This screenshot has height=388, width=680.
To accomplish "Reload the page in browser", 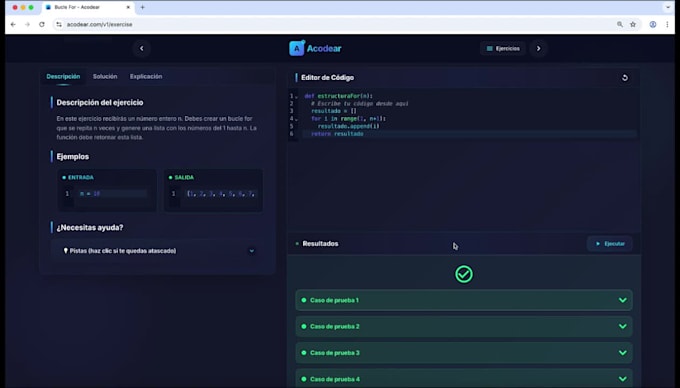I will tap(42, 25).
